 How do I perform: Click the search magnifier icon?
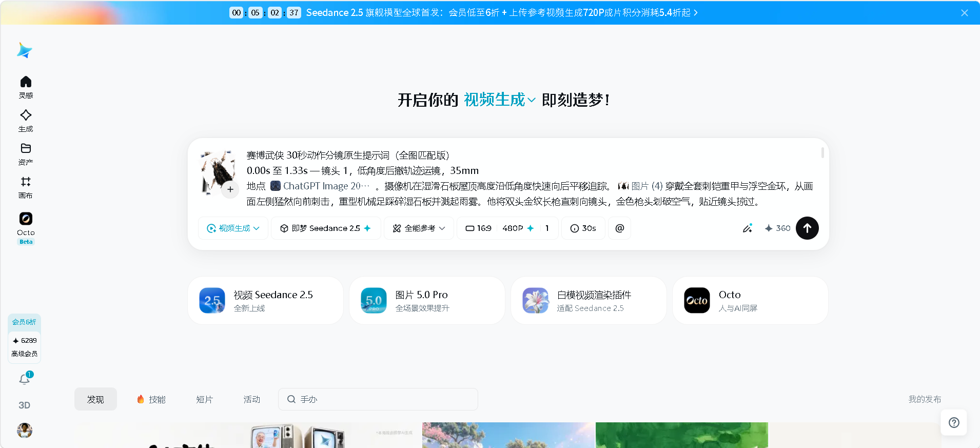[291, 399]
